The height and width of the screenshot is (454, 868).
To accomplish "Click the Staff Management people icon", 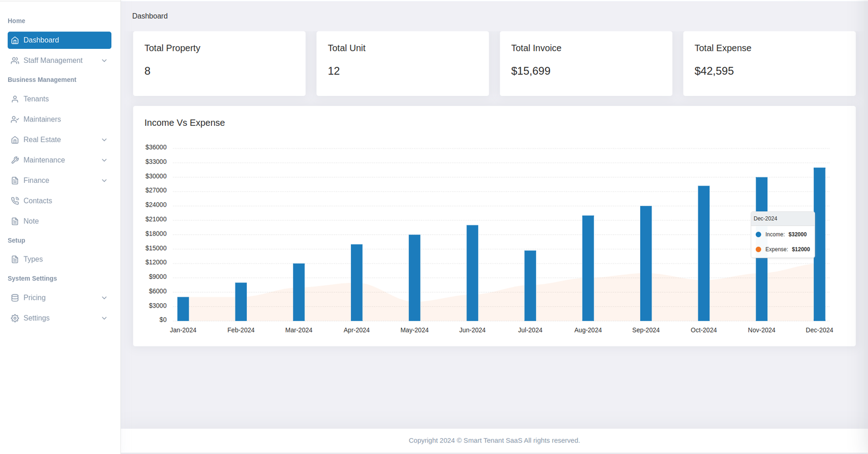I will tap(15, 61).
